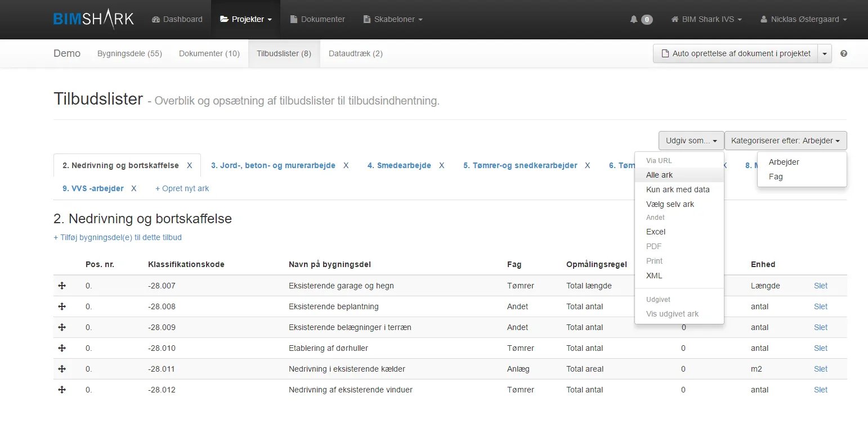Click move handle for Eksisterende garage og hegn
Viewport: 868px width, 429px height.
(x=62, y=286)
